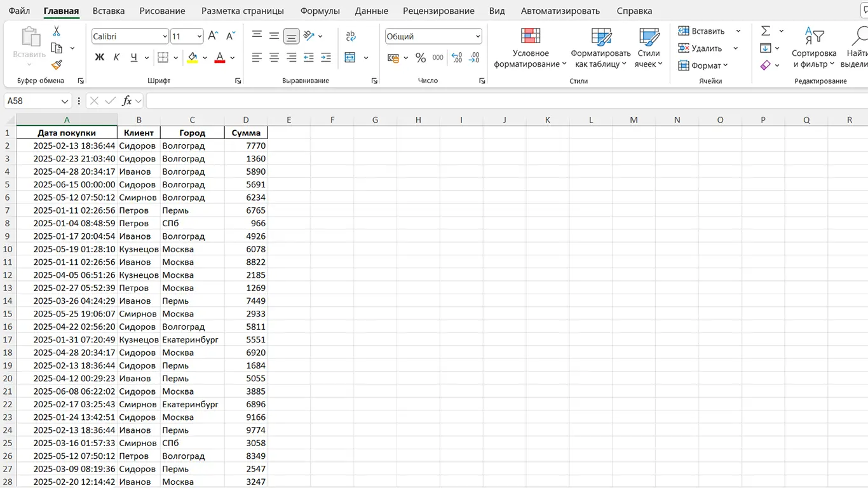Image resolution: width=868 pixels, height=488 pixels.
Task: Toggle bold formatting with the Ж icon
Action: coord(99,57)
